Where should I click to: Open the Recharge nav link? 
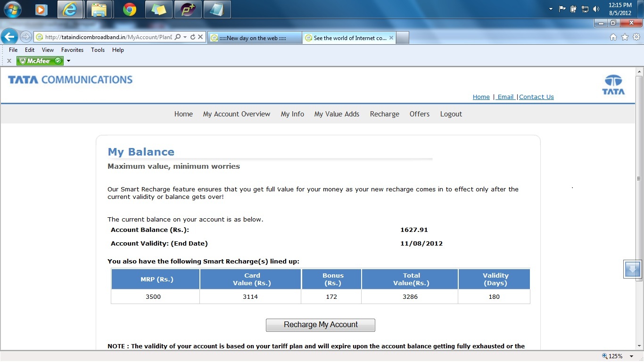click(x=384, y=114)
